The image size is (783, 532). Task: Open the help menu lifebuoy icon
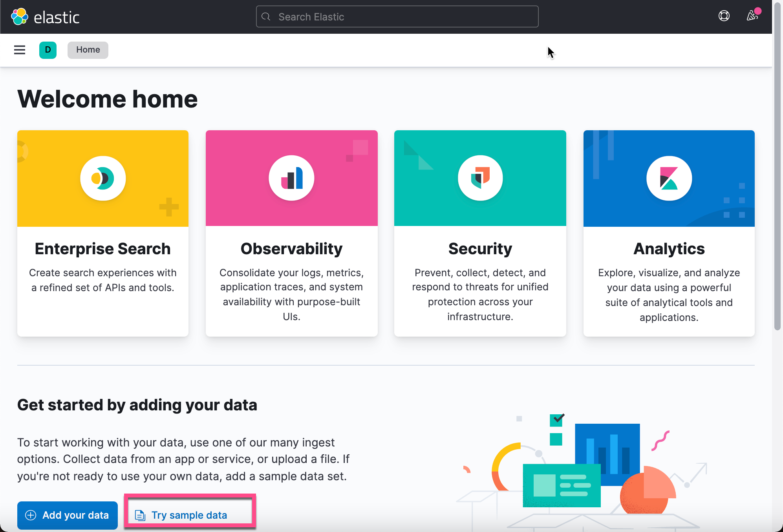(724, 16)
